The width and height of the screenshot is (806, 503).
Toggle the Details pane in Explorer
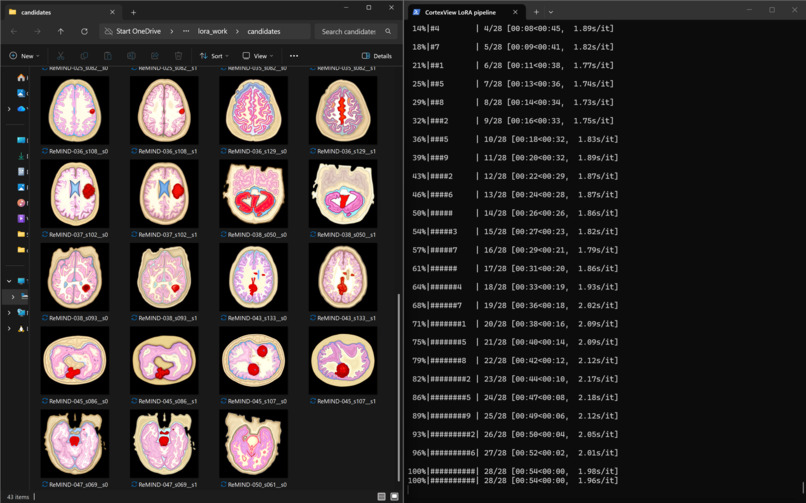point(377,55)
